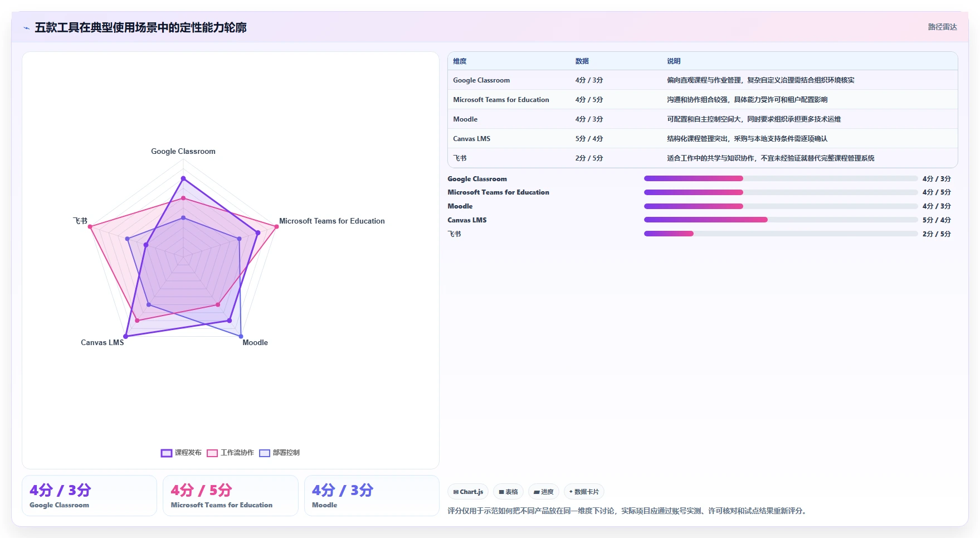Click the 5分 / 4分 cell in the table
The width and height of the screenshot is (980, 538).
tap(589, 139)
